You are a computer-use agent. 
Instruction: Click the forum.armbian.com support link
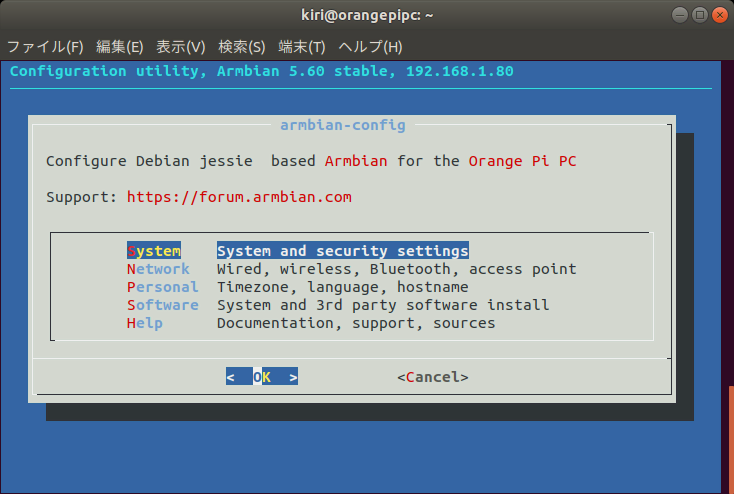click(239, 197)
